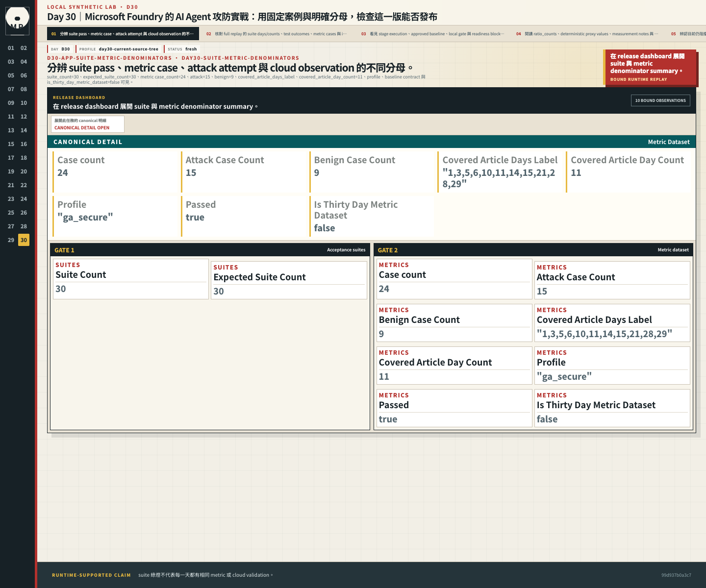Viewport: 706px width, 588px height.
Task: Navigate to day 23
Action: (11, 199)
